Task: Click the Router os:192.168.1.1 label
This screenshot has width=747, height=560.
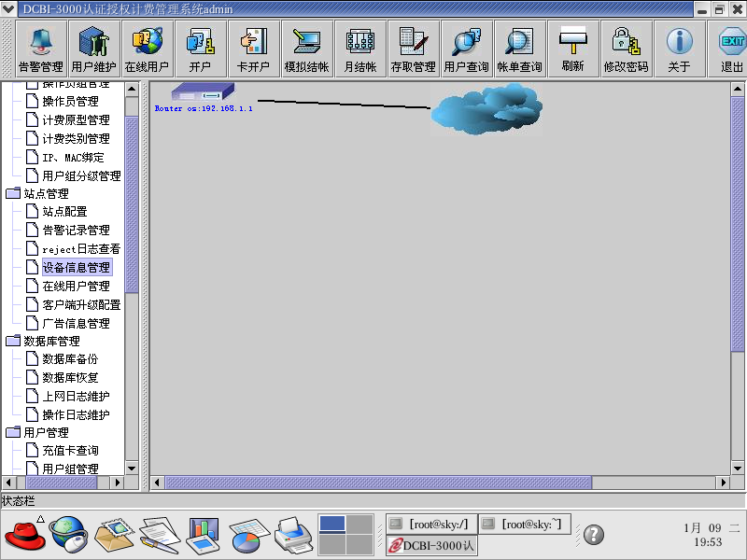Action: click(x=204, y=108)
